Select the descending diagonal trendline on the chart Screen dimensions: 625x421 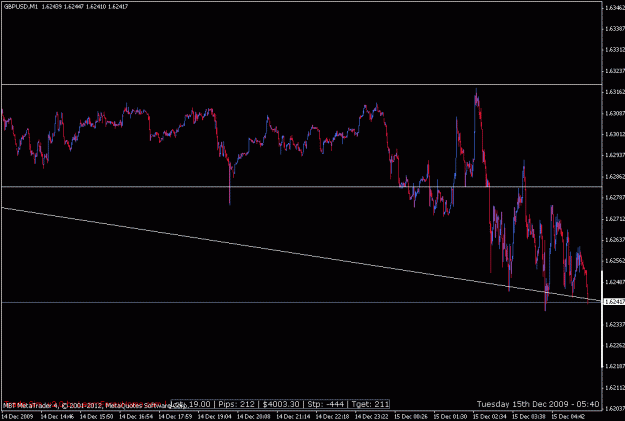301,254
